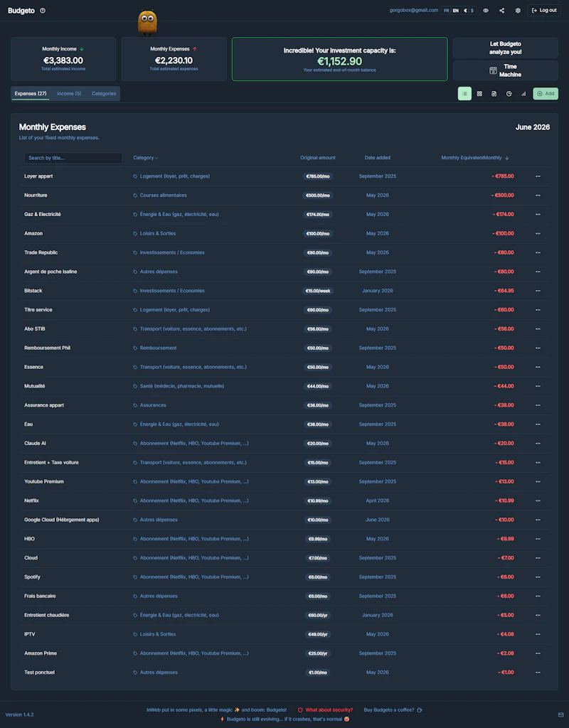Open the What about security? link
The height and width of the screenshot is (728, 569).
325,710
